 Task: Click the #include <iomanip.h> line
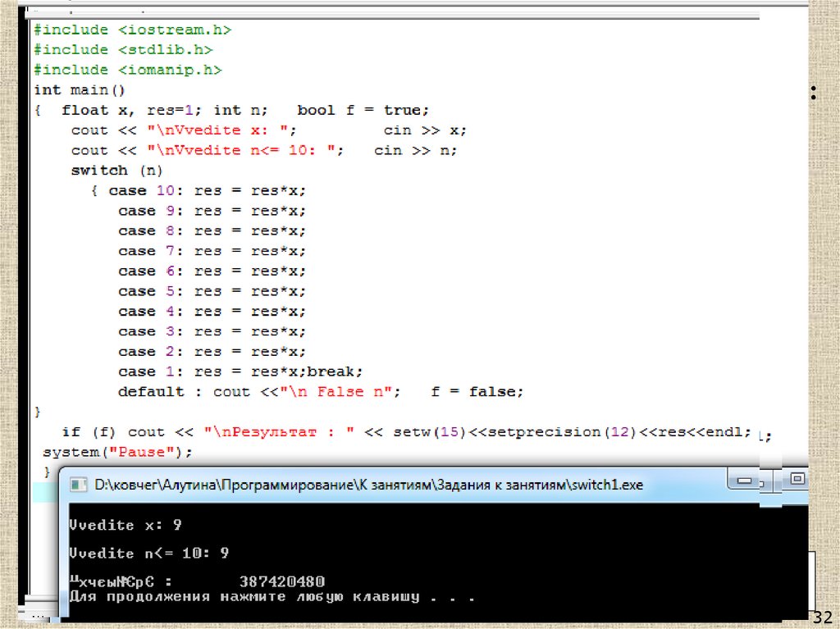127,70
